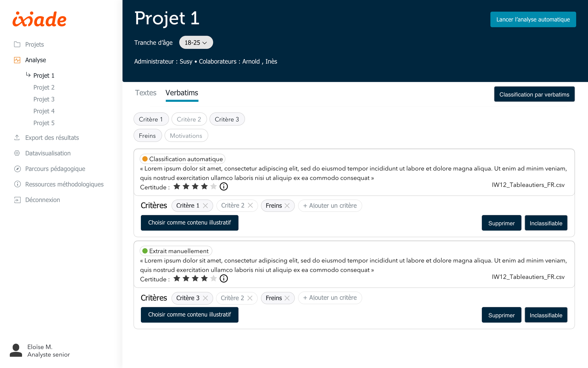The image size is (588, 368).
Task: Click the Datavisualisation icon in sidebar
Action: coord(17,153)
